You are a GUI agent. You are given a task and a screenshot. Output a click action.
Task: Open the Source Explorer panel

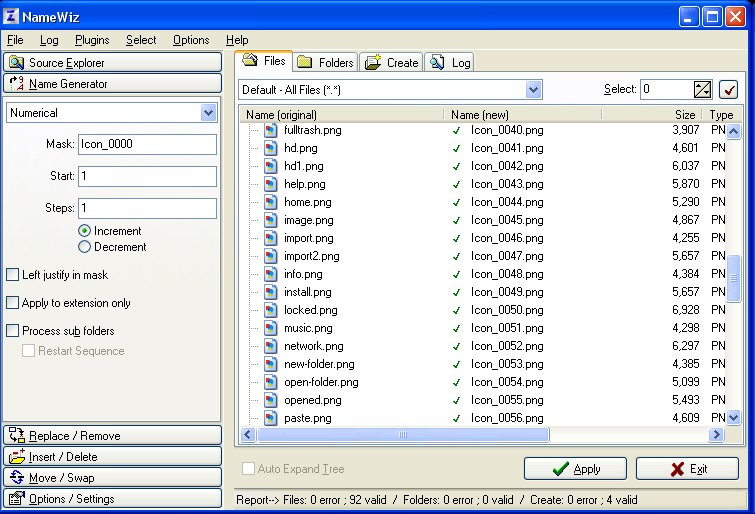click(112, 63)
